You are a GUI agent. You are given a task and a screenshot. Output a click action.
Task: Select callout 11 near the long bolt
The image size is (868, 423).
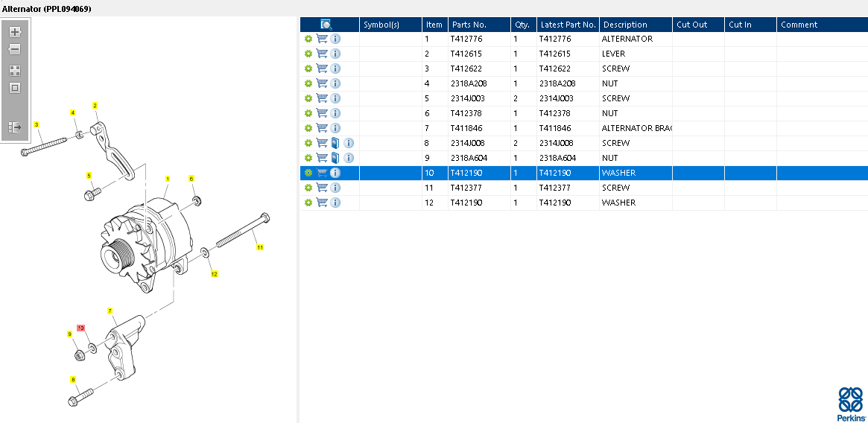260,247
